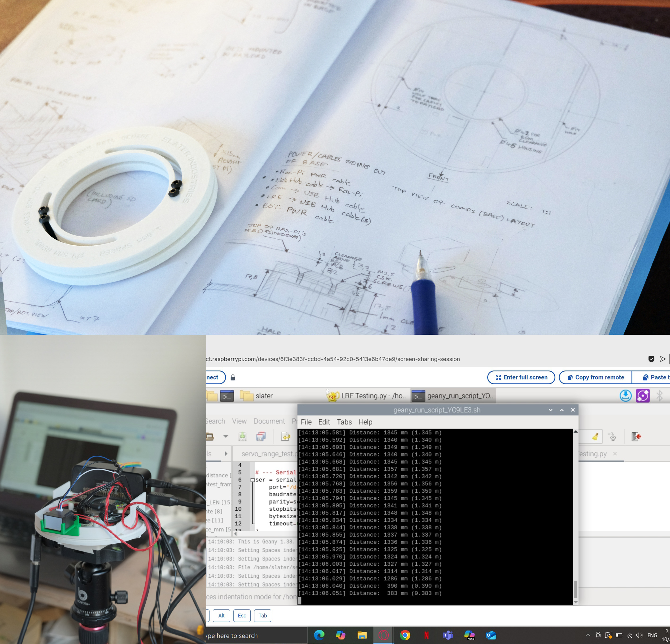Screen dimensions: 670x644
Task: Open the terminal launcher in Pi taskbar
Action: [x=227, y=396]
